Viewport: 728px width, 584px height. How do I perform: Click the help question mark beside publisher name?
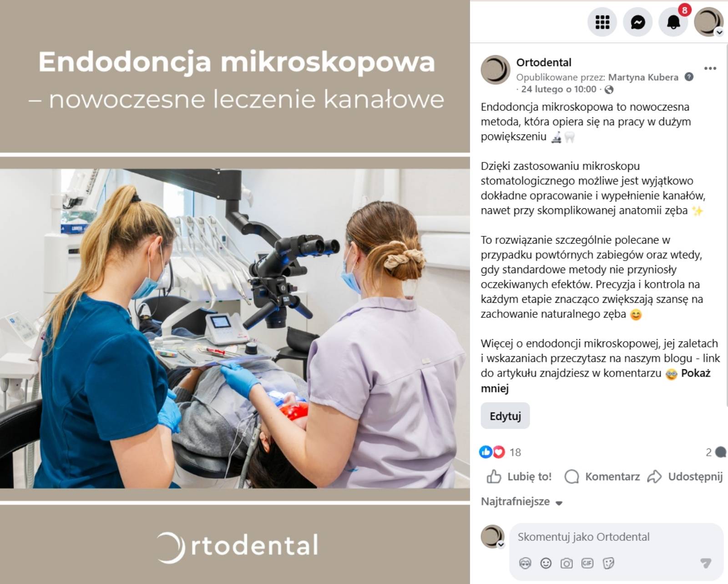pyautogui.click(x=689, y=77)
